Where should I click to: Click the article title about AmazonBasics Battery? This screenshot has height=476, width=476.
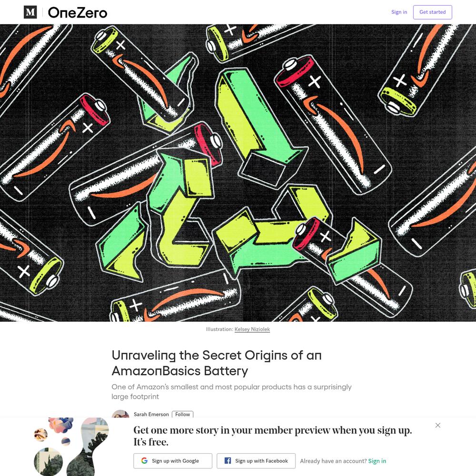pyautogui.click(x=217, y=363)
